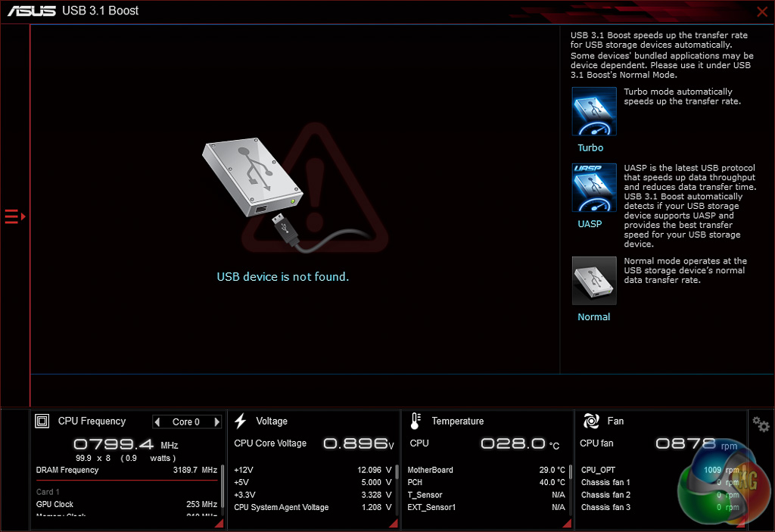This screenshot has height=532, width=775.
Task: Select the Turbo mode icon
Action: point(593,111)
